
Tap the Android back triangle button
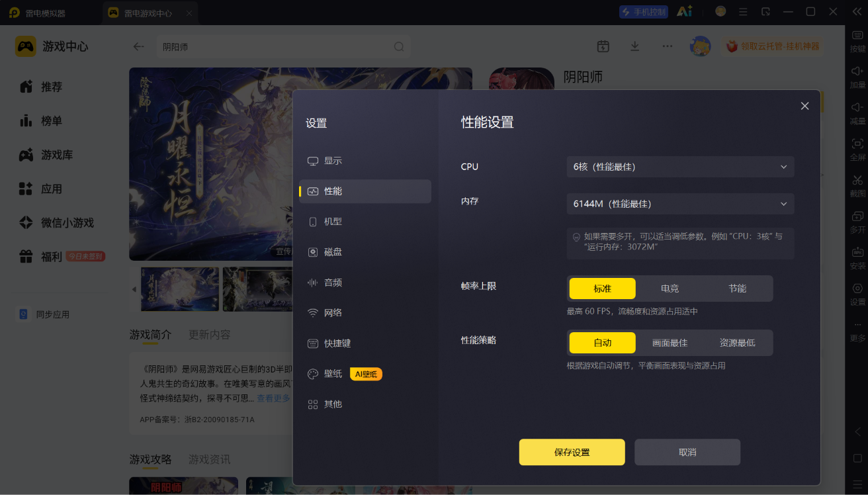pos(857,432)
